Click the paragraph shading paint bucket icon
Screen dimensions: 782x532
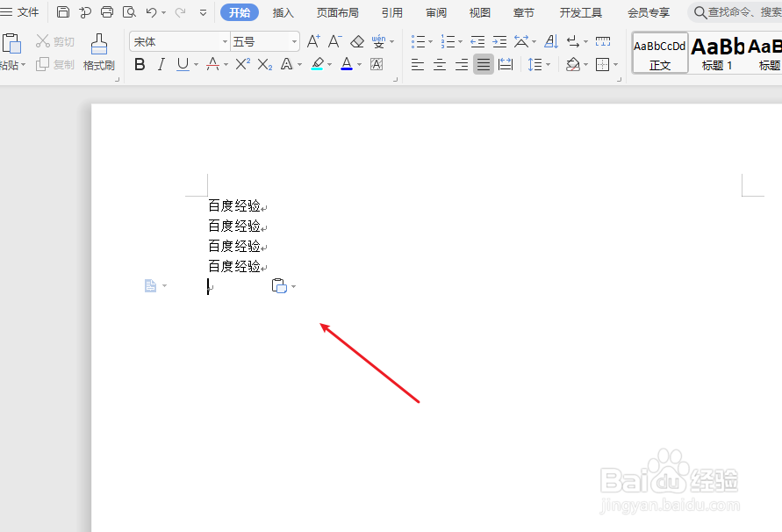[x=573, y=64]
